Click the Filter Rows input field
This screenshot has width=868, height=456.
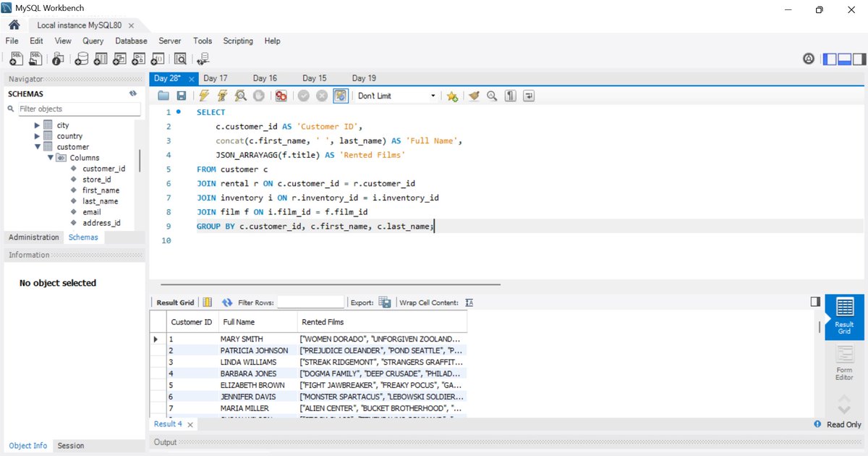(311, 303)
